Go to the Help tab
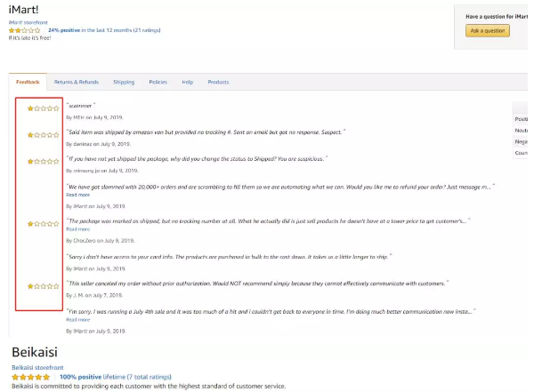The image size is (534, 392). [187, 82]
